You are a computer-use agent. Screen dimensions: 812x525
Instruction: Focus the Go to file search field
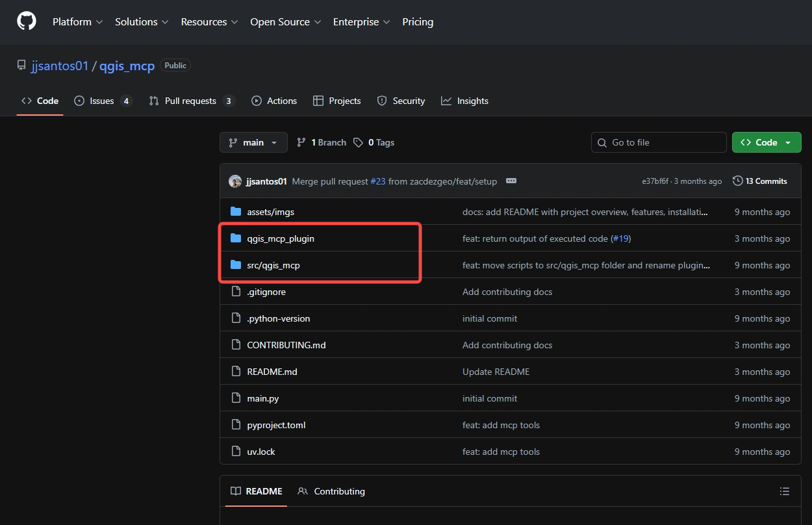pos(659,142)
